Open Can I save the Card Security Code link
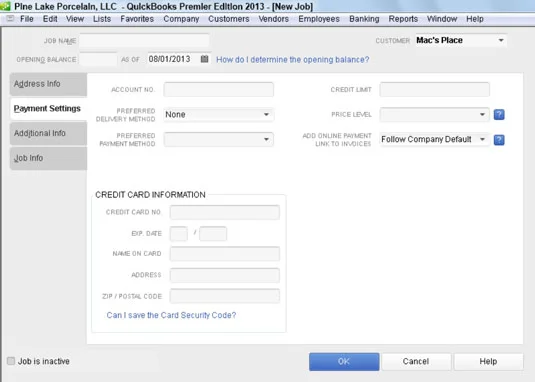Image resolution: width=535 pixels, height=382 pixels. point(171,315)
